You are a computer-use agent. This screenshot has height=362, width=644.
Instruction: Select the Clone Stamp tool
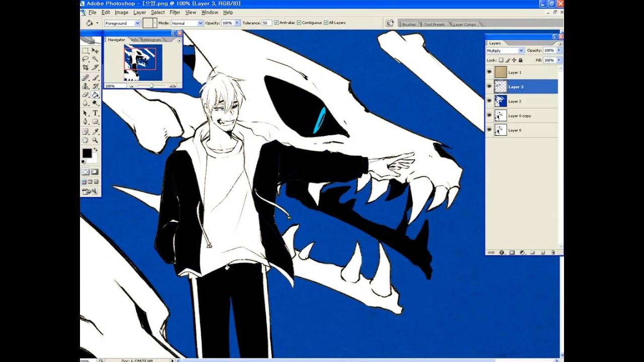(86, 86)
